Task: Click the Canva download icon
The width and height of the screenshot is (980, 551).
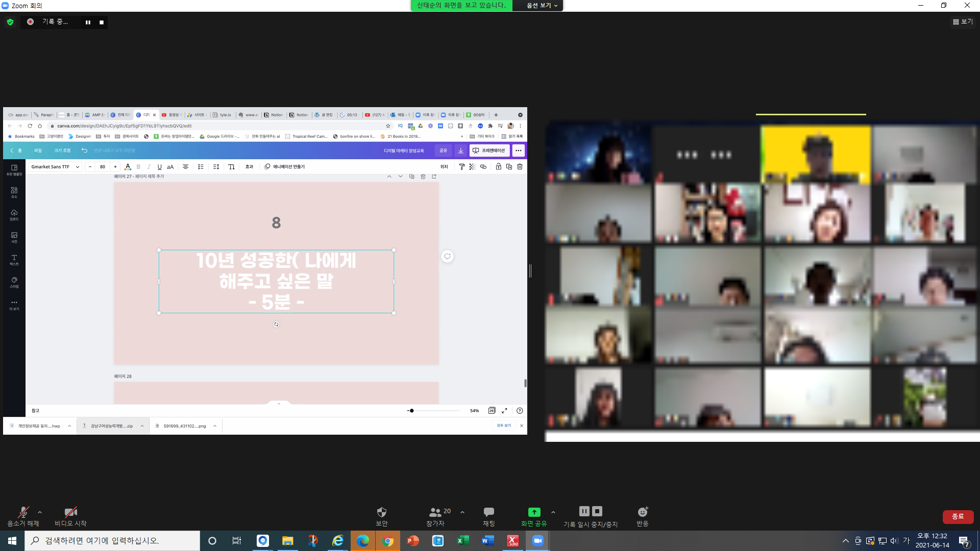Action: pyautogui.click(x=460, y=151)
